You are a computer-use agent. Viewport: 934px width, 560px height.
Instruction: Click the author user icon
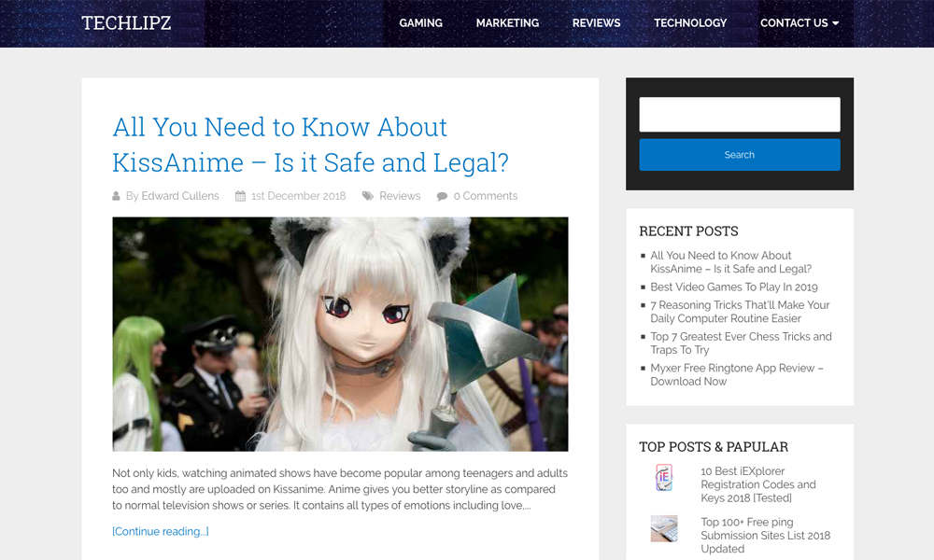(117, 196)
